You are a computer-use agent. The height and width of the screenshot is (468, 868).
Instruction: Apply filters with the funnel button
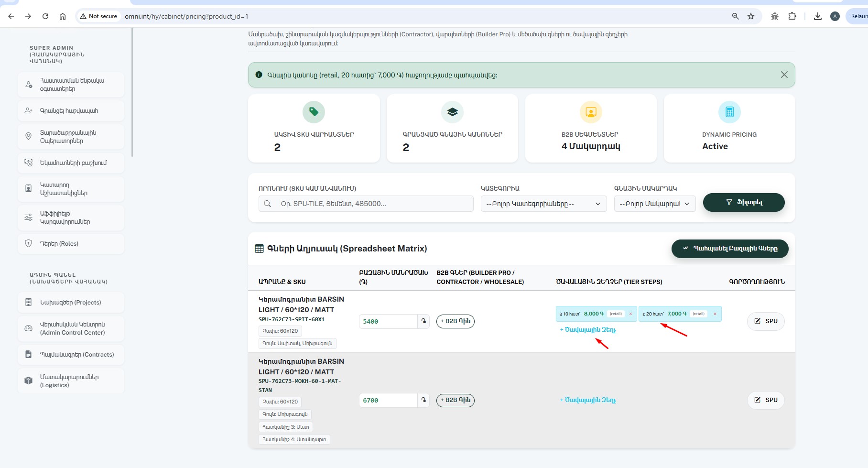[744, 202]
